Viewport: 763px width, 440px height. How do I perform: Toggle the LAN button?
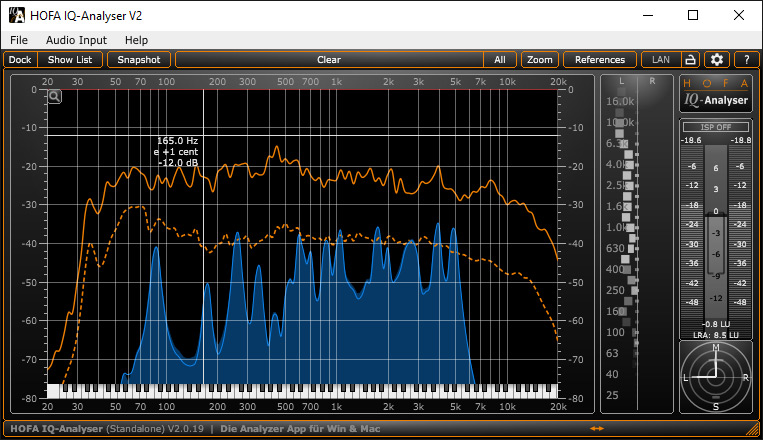[x=660, y=60]
